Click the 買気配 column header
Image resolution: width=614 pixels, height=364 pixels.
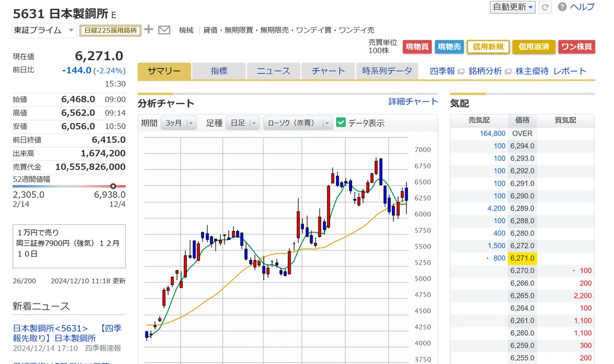(565, 121)
